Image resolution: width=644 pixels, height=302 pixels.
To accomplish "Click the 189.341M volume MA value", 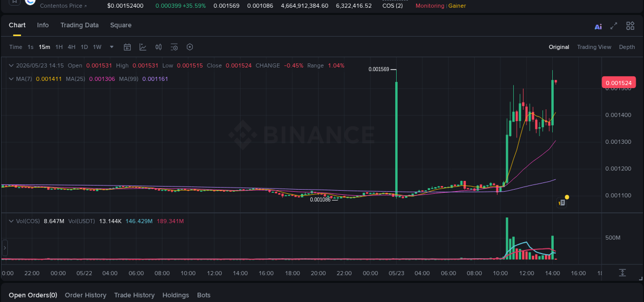I will pos(170,221).
